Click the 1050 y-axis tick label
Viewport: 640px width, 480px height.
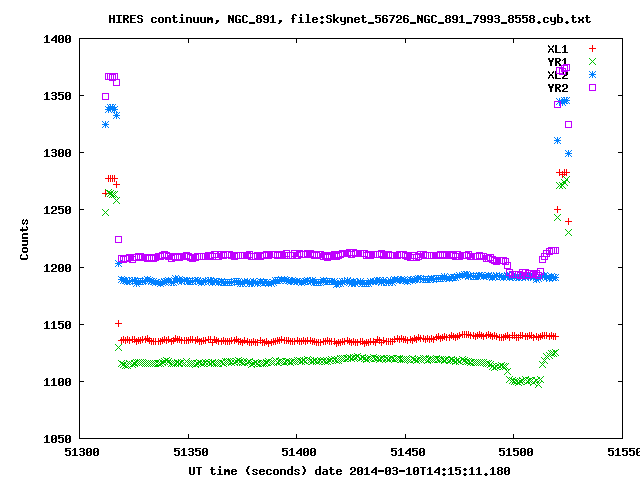pyautogui.click(x=57, y=439)
